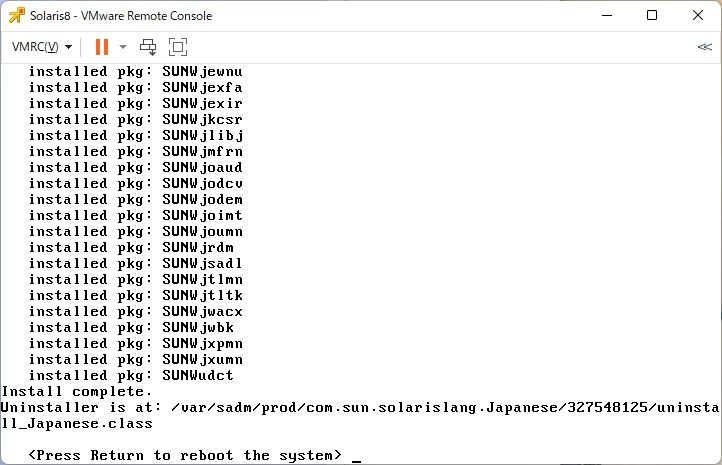Viewport: 722px width, 465px height.
Task: Click the SUNWudct package line
Action: click(131, 375)
